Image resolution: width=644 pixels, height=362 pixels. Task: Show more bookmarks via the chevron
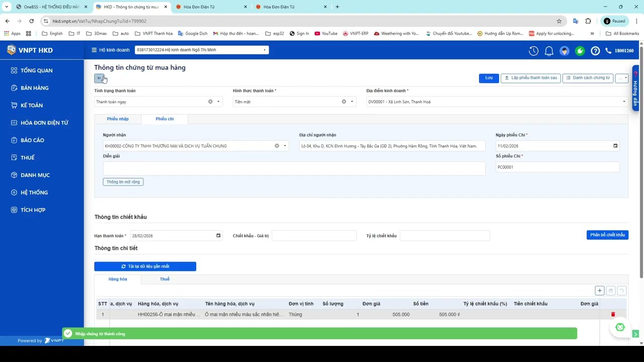592,34
